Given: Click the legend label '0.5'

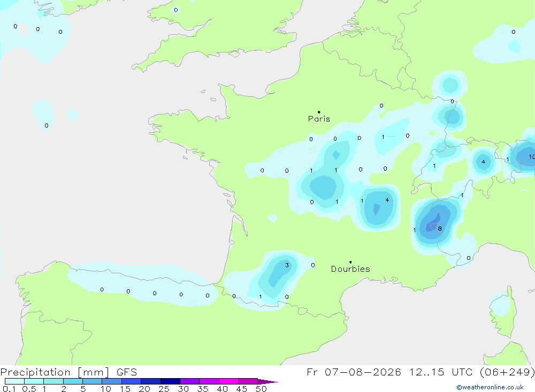Looking at the screenshot, I should pos(29,389).
